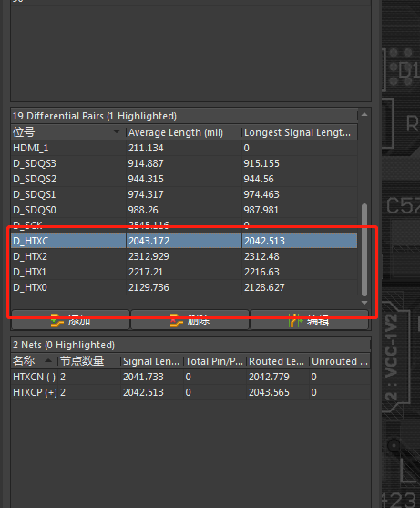The width and height of the screenshot is (420, 508).
Task: Select the D_HTX0 differential pair
Action: pos(184,287)
